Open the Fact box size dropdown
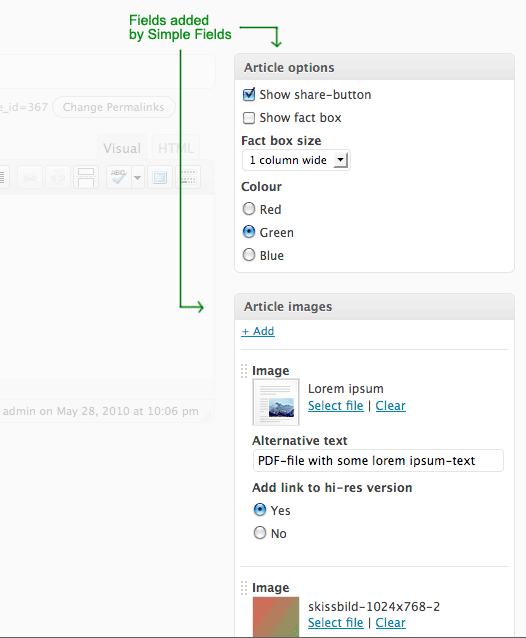 pos(296,160)
